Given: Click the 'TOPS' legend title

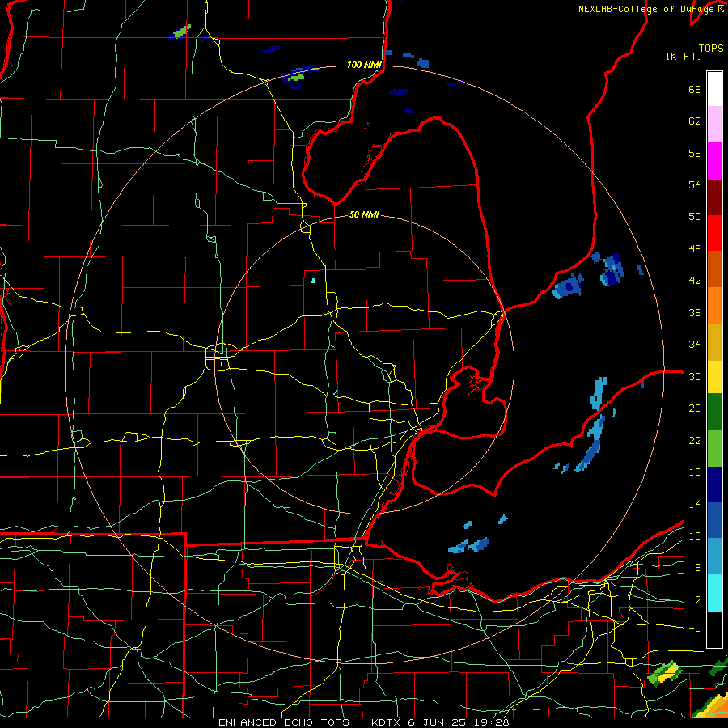Looking at the screenshot, I should click(x=711, y=48).
